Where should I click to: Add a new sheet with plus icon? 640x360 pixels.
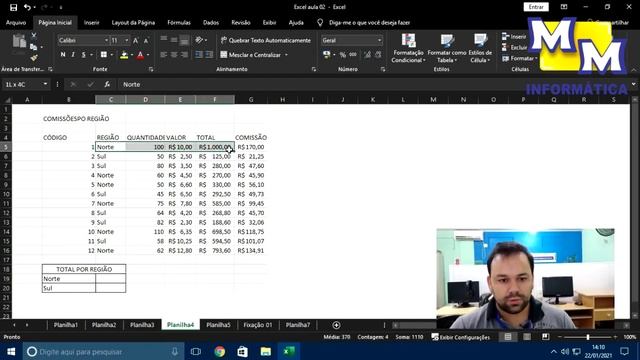click(x=336, y=325)
